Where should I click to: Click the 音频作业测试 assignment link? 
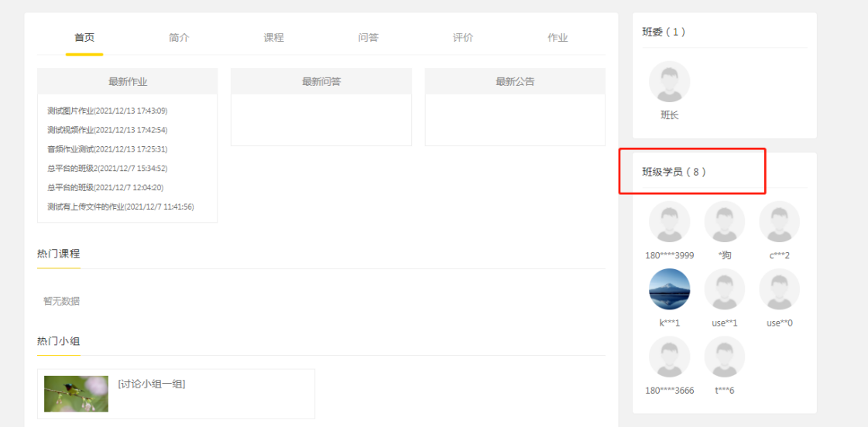[107, 149]
